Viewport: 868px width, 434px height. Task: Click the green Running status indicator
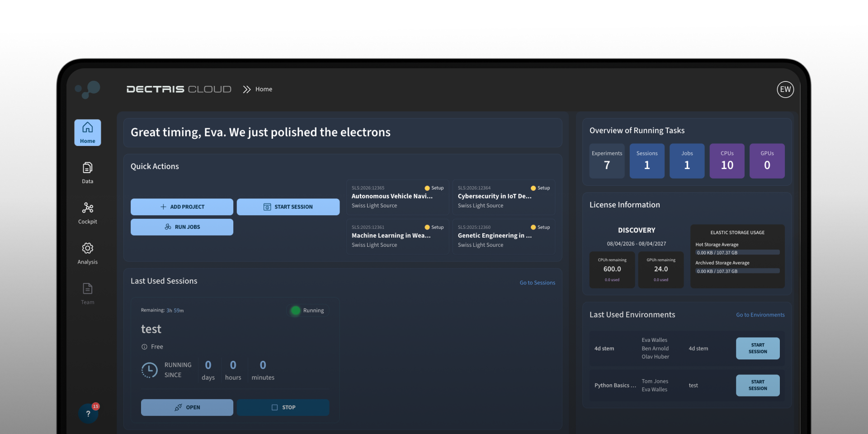(296, 311)
